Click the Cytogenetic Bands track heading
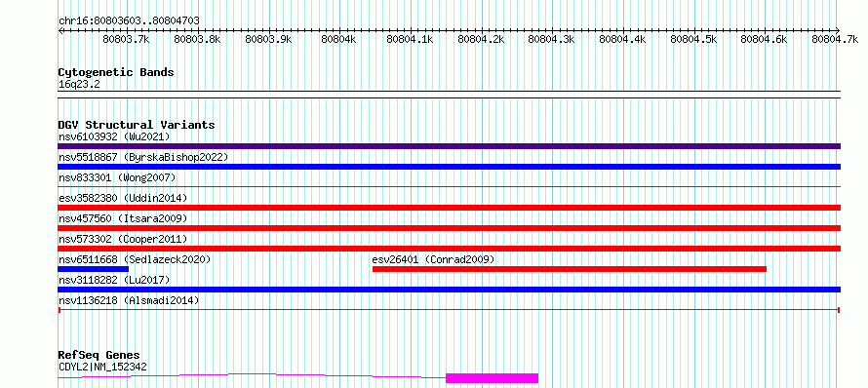The image size is (868, 388). [116, 72]
